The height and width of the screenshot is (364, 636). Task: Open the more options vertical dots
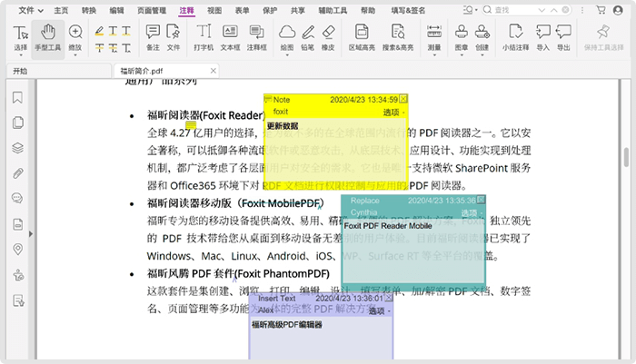point(582,10)
